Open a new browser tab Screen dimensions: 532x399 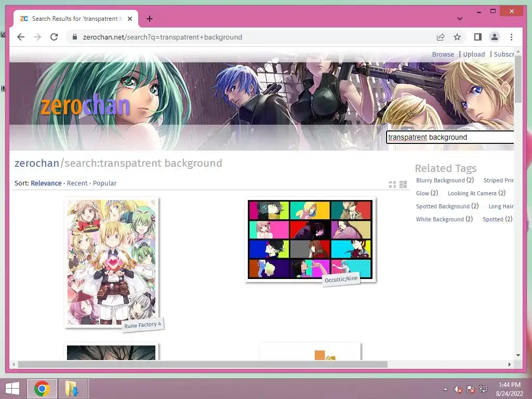pyautogui.click(x=150, y=19)
